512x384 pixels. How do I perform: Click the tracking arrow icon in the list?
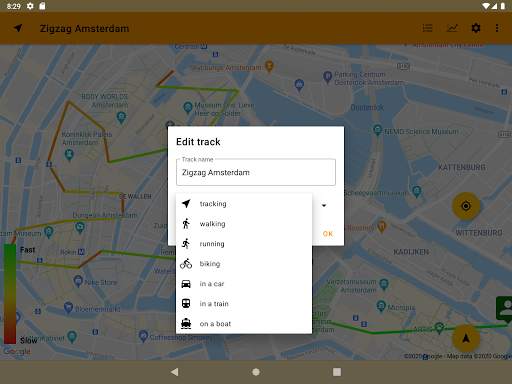pyautogui.click(x=186, y=203)
